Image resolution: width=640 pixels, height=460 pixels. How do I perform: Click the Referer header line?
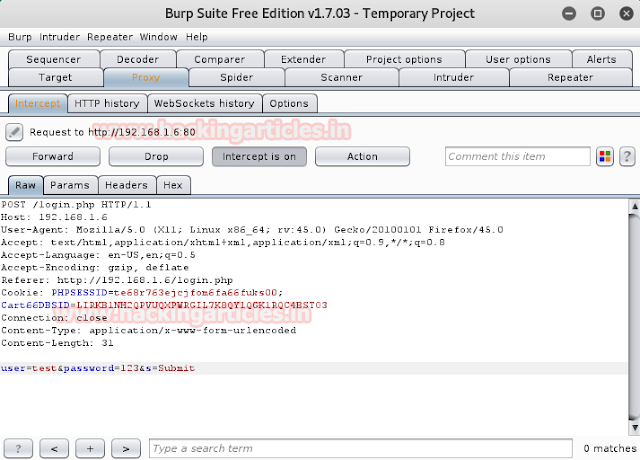pos(117,280)
